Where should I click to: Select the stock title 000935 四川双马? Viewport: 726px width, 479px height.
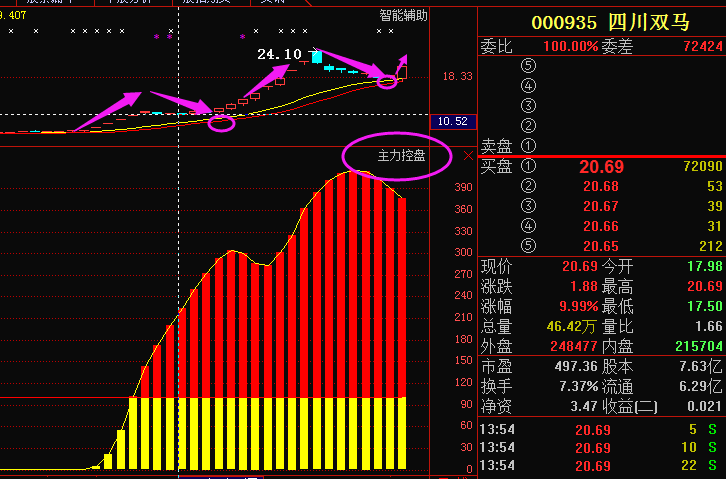(610, 22)
